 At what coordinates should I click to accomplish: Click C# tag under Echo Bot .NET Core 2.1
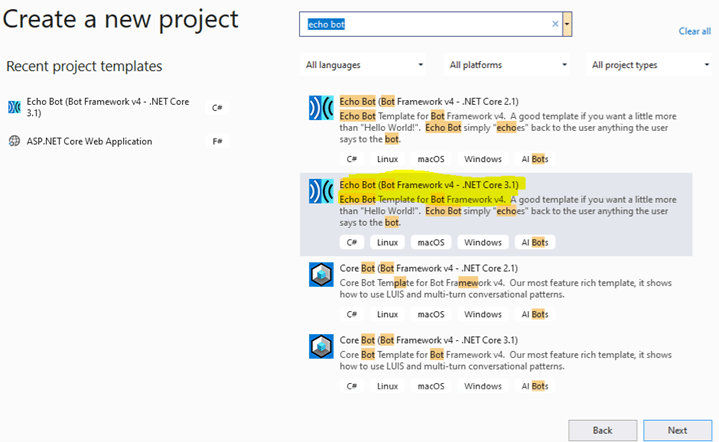click(x=352, y=159)
